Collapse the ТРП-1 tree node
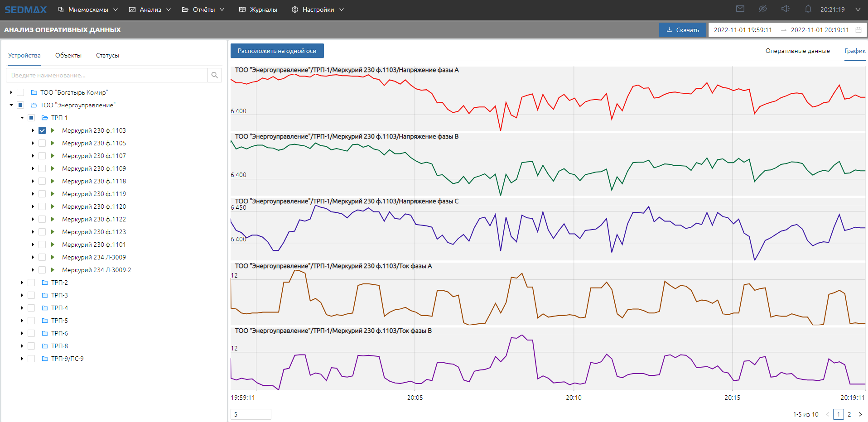 click(x=22, y=118)
